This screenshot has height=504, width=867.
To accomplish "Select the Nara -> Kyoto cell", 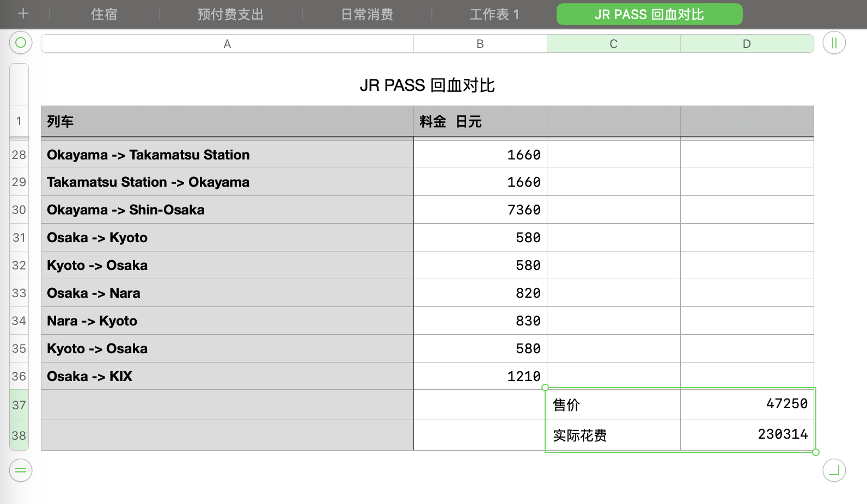I will point(227,321).
